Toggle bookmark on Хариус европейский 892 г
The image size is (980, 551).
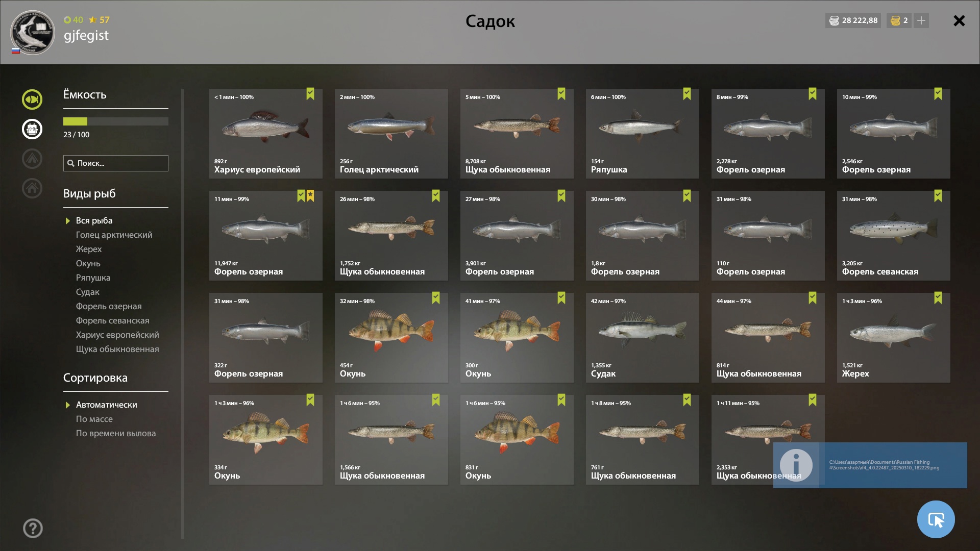pyautogui.click(x=310, y=94)
